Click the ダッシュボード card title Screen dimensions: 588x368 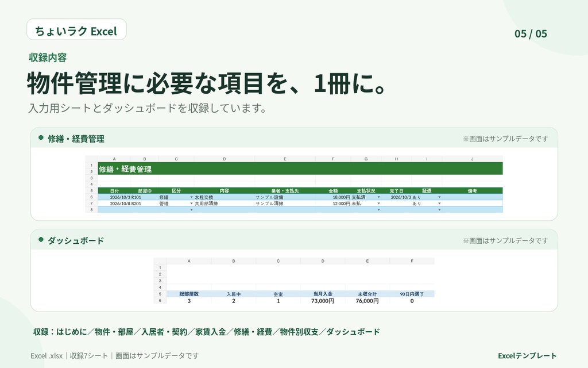pos(76,241)
